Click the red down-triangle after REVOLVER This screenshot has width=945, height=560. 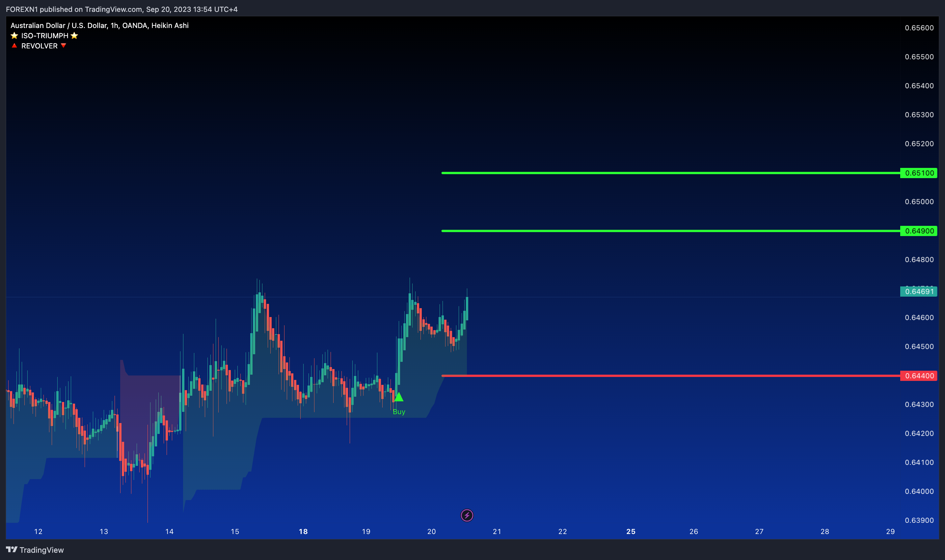(64, 46)
